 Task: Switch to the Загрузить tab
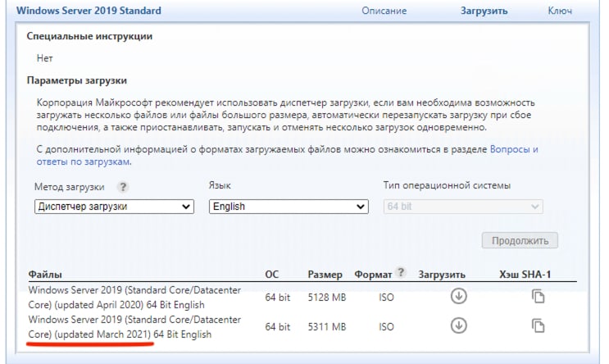tap(484, 11)
